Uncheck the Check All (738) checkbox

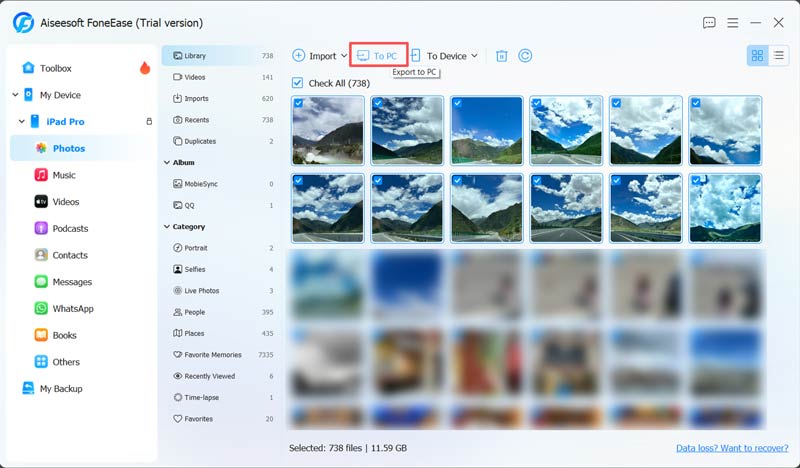click(x=297, y=83)
